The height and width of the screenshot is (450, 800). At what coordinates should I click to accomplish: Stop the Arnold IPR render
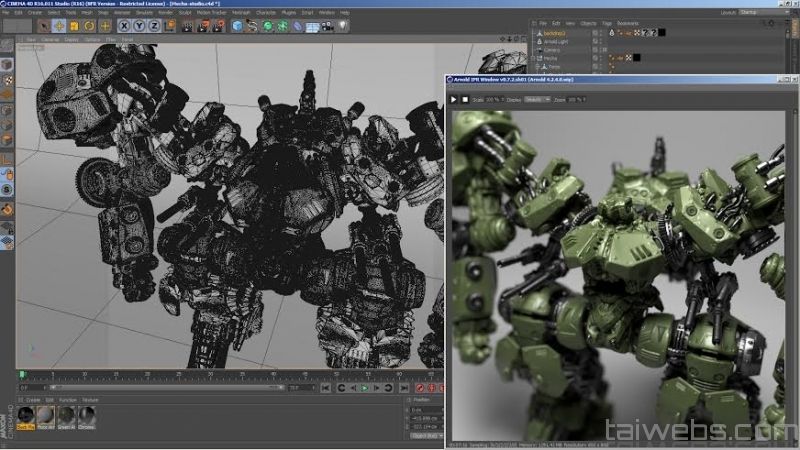pos(464,100)
